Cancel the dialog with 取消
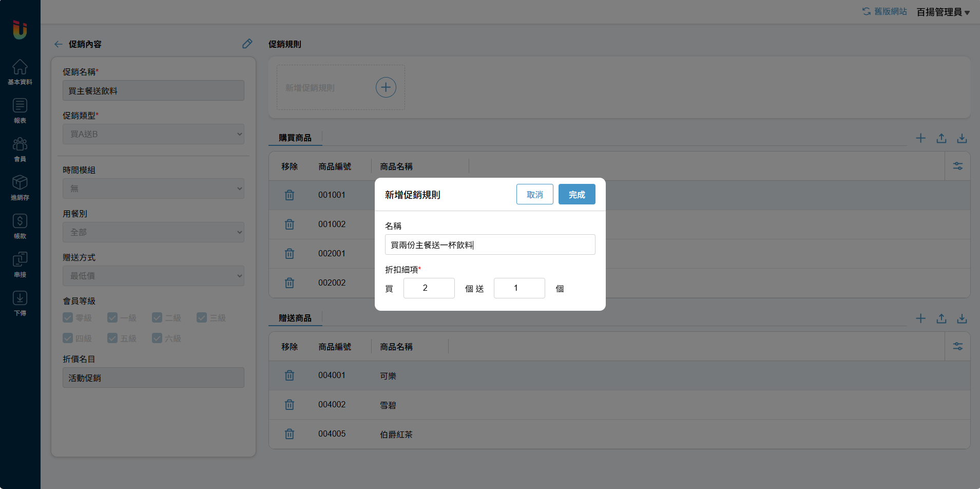This screenshot has width=980, height=489. [x=534, y=195]
